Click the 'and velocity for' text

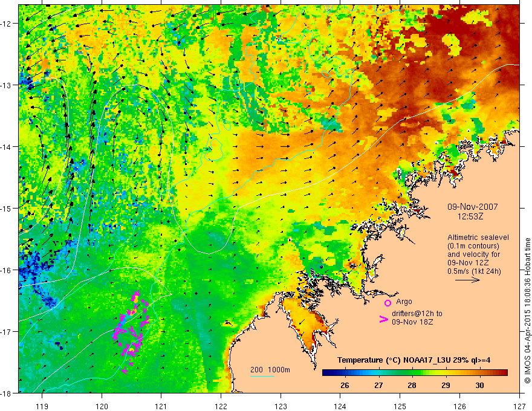point(473,254)
